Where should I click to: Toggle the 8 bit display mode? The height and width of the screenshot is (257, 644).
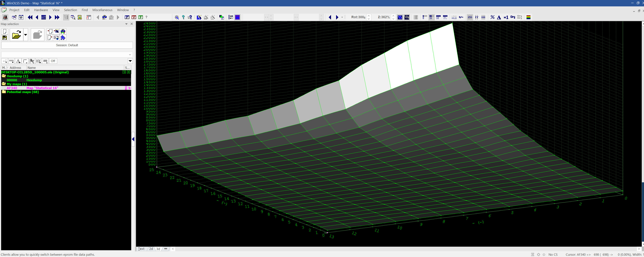[x=424, y=17]
